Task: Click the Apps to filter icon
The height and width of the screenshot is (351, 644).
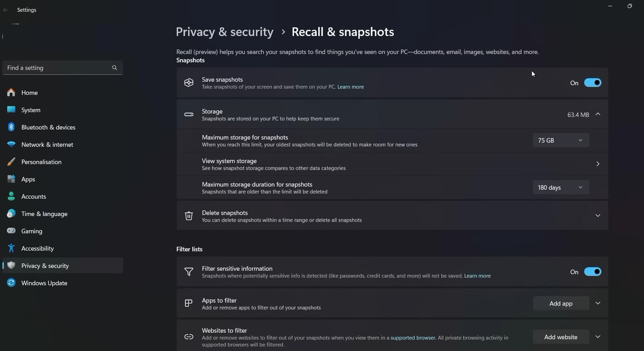Action: coord(188,303)
